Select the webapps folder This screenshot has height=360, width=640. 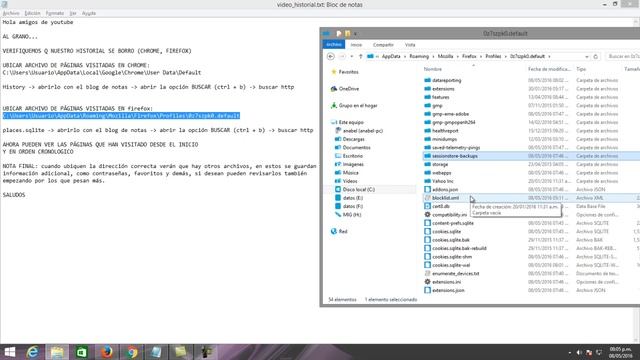click(x=442, y=173)
